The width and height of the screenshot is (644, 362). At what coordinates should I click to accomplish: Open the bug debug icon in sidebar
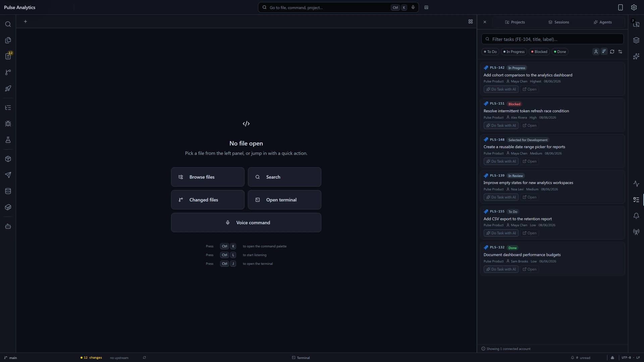pos(8,124)
